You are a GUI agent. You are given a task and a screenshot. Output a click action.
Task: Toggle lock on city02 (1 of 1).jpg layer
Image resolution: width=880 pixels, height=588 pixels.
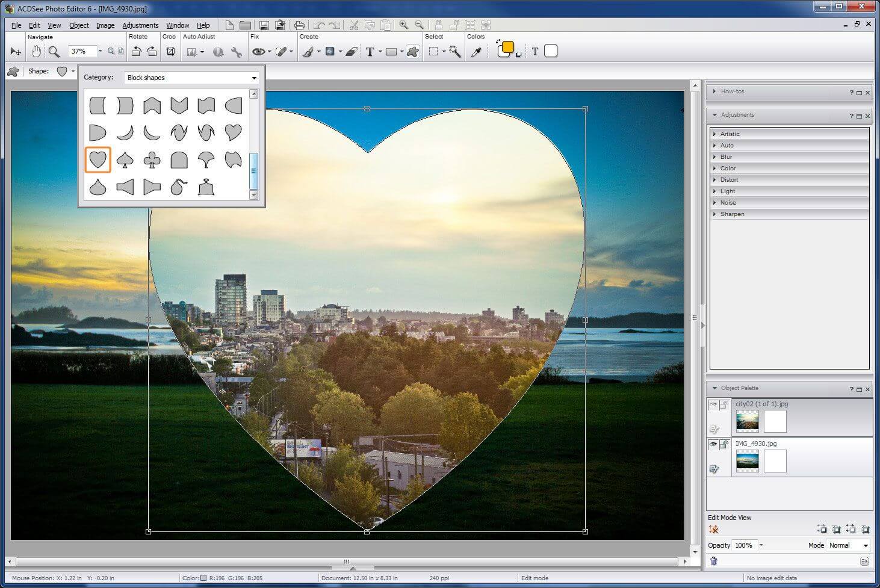(x=725, y=405)
